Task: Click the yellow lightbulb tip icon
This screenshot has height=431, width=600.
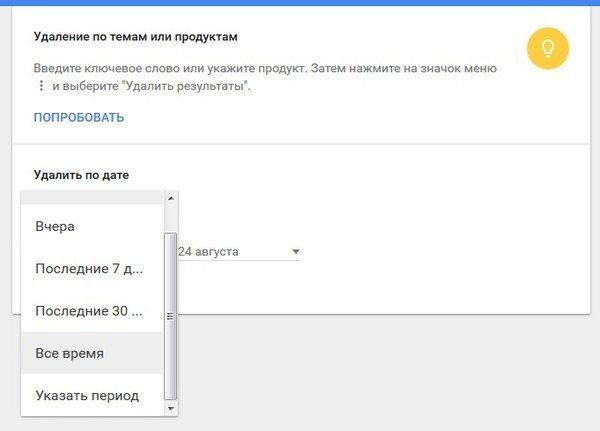Action: point(547,48)
